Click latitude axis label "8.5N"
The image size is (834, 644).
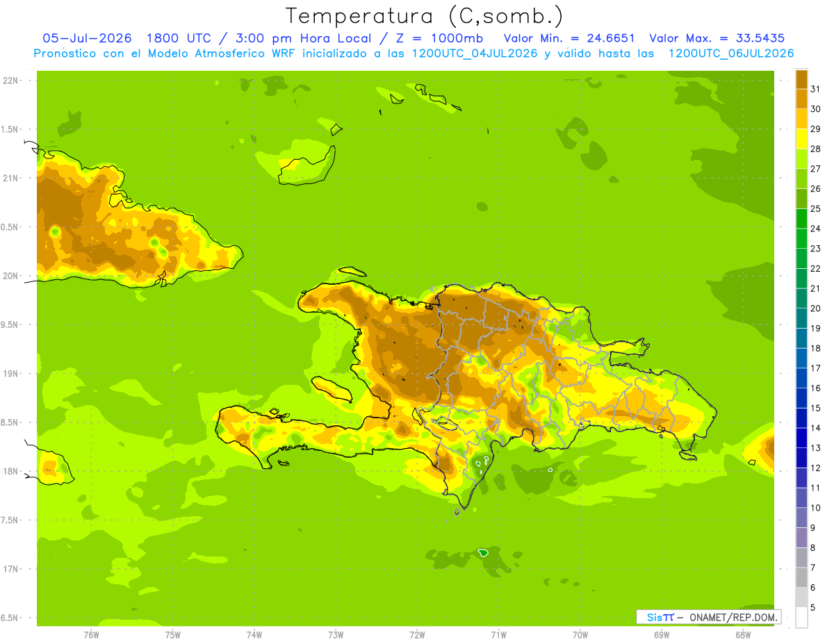(x=10, y=422)
